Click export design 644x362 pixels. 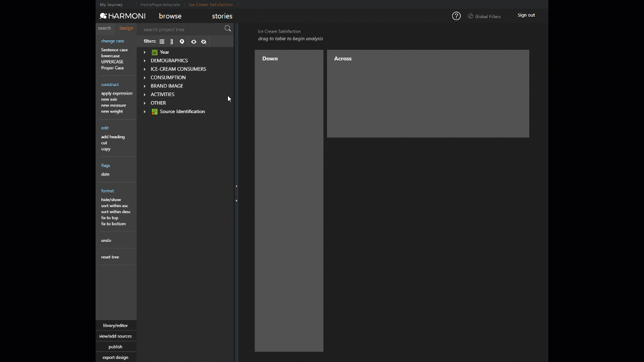click(116, 357)
